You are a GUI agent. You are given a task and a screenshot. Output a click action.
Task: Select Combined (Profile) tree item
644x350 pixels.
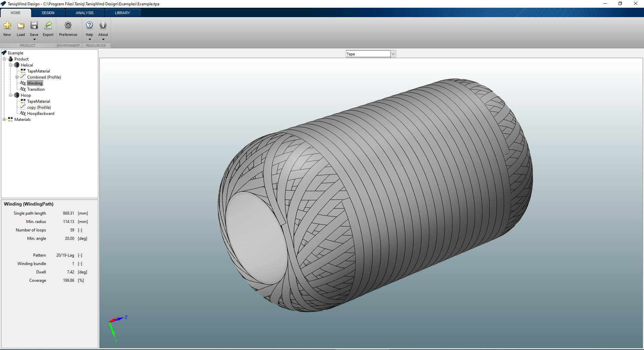[44, 77]
